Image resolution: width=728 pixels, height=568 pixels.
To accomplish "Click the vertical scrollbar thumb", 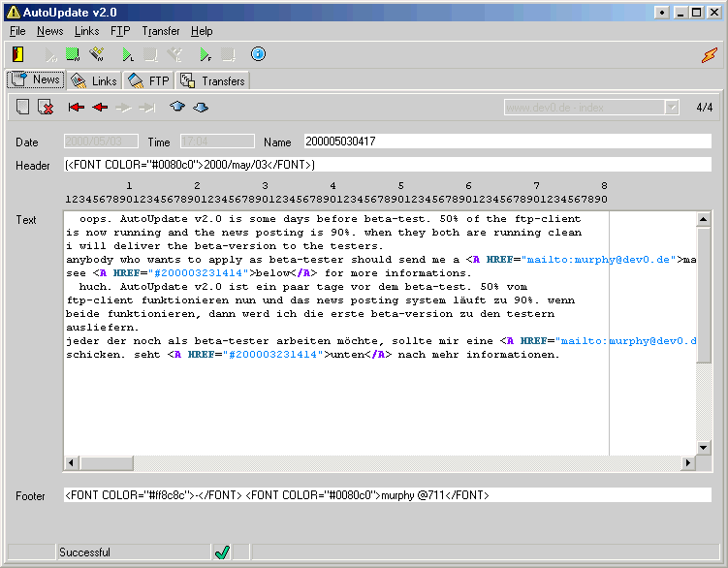I will [x=704, y=295].
